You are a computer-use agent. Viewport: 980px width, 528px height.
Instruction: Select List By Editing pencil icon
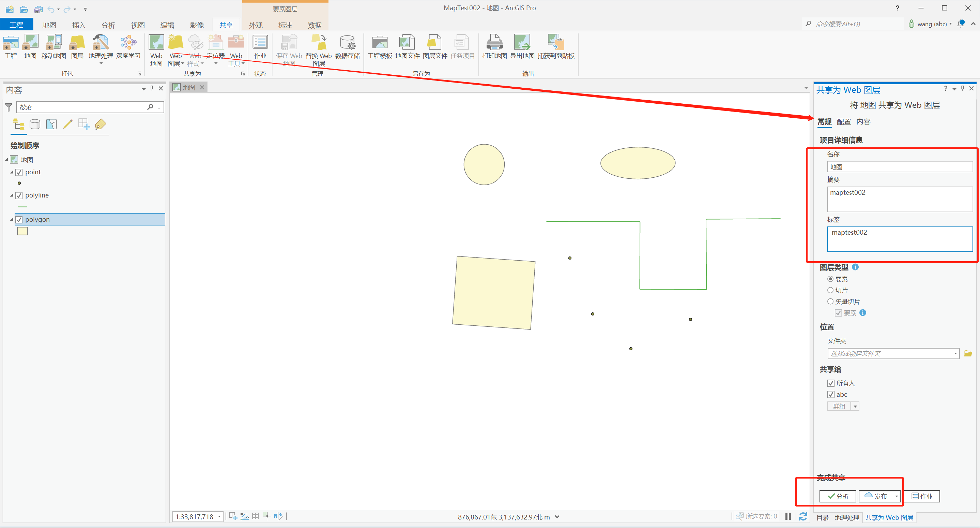pos(68,124)
